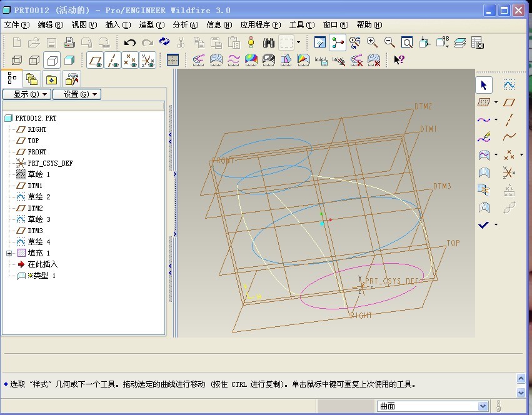Image resolution: width=532 pixels, height=415 pixels.
Task: Open the 设置 dropdown in model tree
Action: [77, 94]
